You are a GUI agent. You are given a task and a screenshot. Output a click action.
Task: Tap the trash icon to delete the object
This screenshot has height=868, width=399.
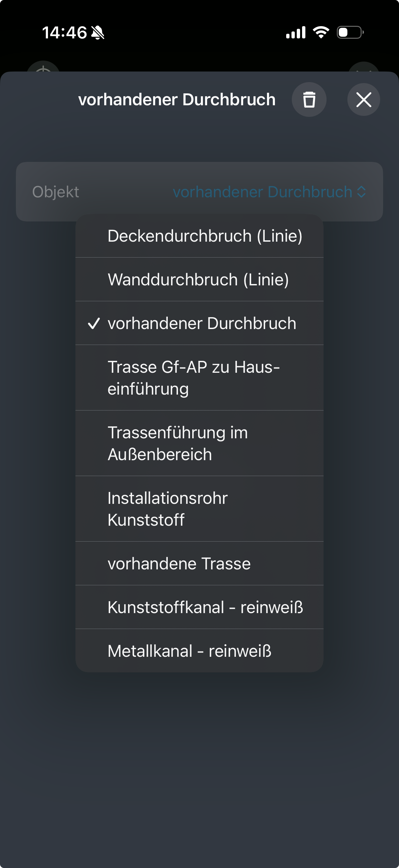click(x=308, y=99)
